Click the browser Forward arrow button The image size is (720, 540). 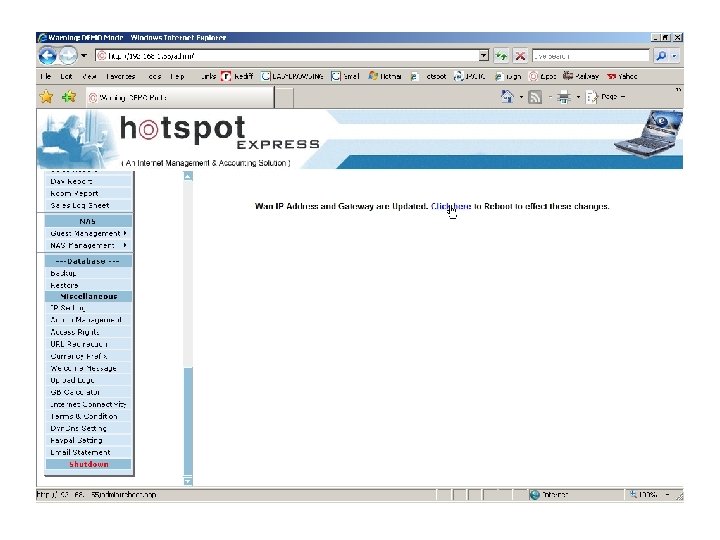click(68, 56)
